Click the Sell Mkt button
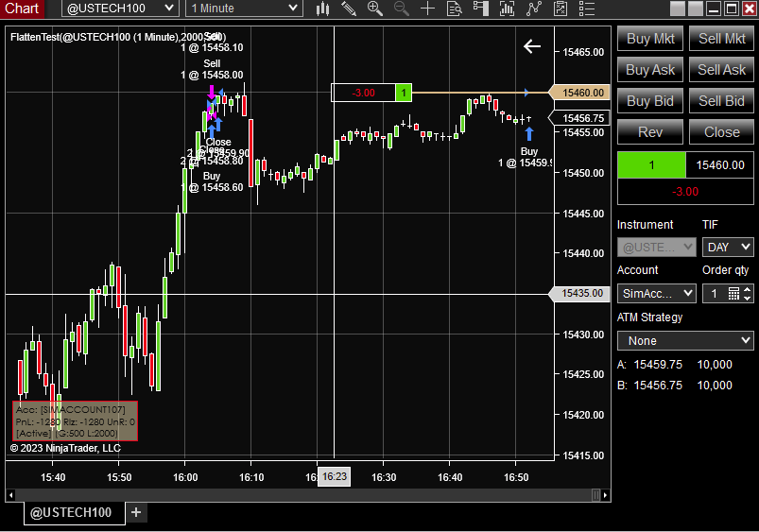 click(721, 39)
